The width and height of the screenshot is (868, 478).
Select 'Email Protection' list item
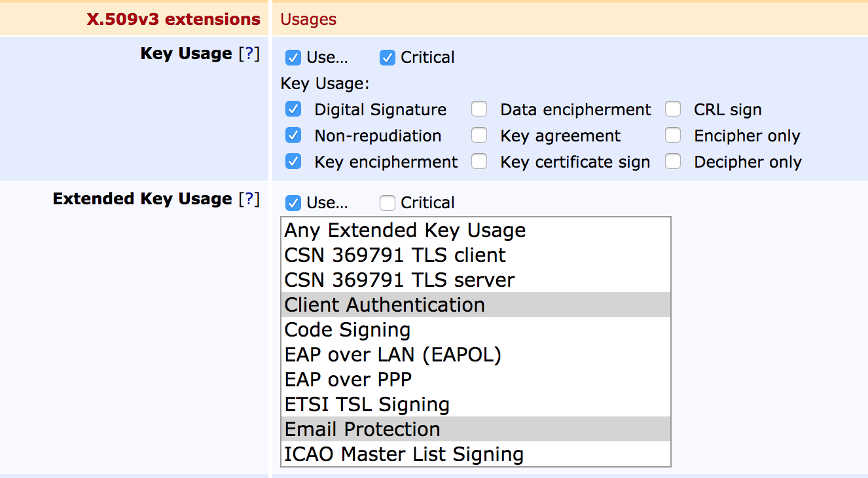pyautogui.click(x=363, y=430)
